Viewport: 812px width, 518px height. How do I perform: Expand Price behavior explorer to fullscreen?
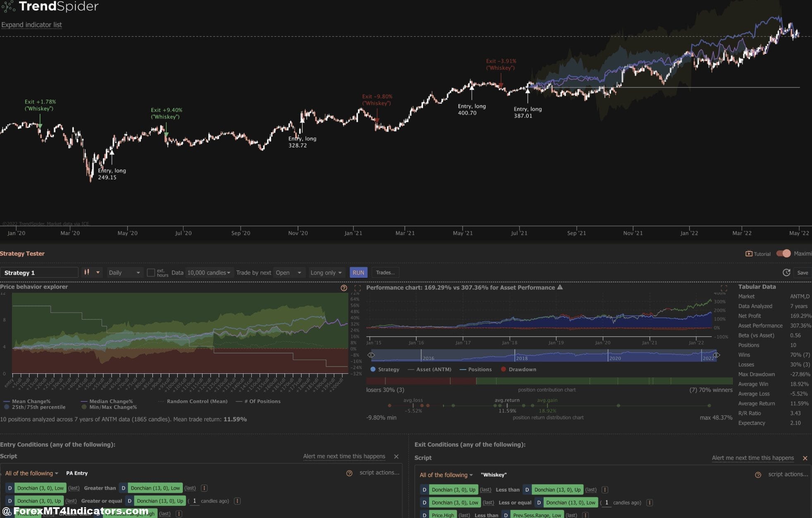[x=358, y=288]
